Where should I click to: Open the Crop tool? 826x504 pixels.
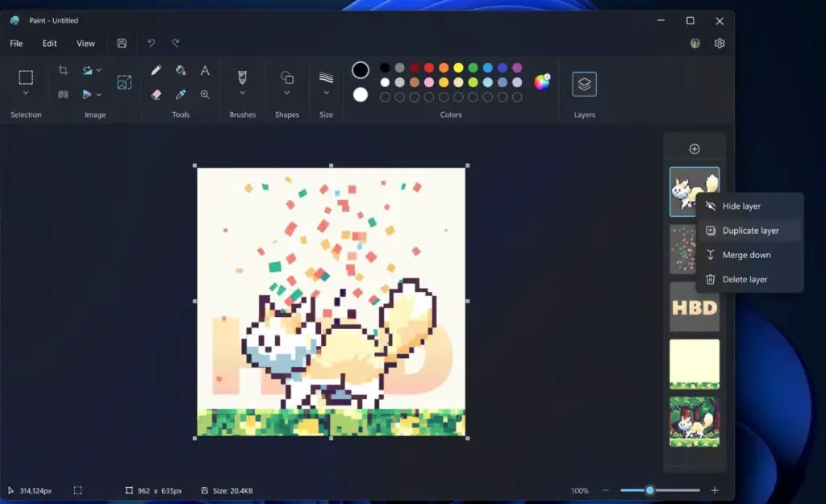point(64,69)
